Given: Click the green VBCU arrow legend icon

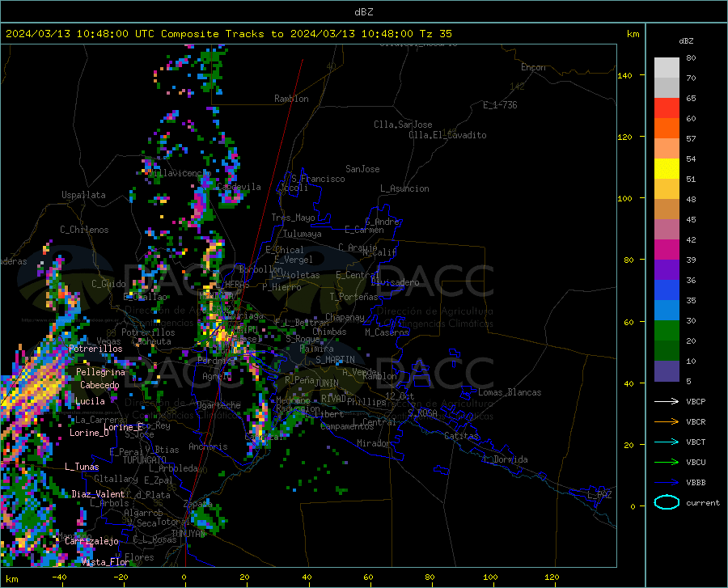Looking at the screenshot, I should pos(667,463).
